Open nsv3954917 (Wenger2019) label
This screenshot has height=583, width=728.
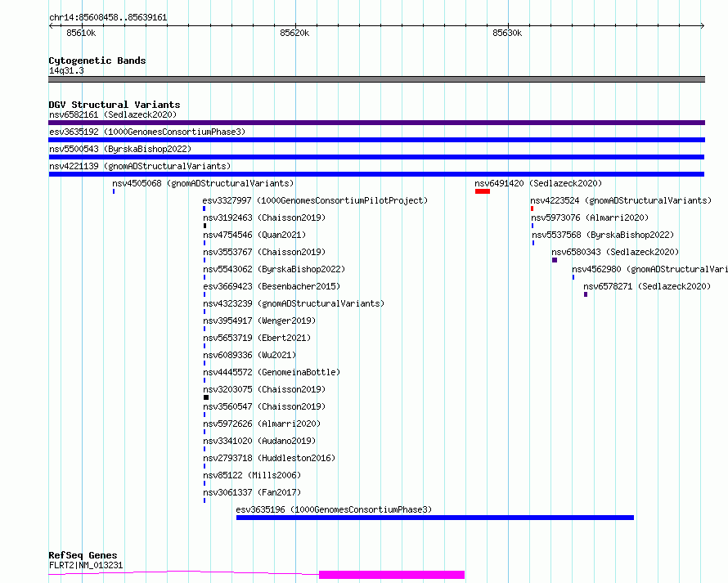click(x=259, y=321)
